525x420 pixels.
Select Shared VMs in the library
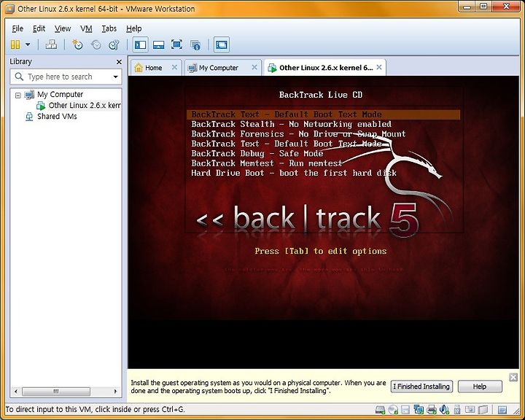pyautogui.click(x=57, y=117)
